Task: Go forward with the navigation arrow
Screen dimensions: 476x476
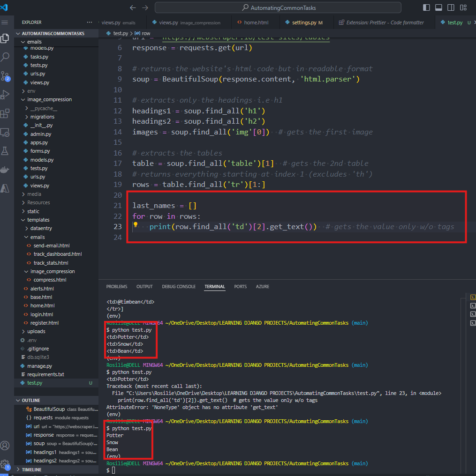Action: (145, 8)
